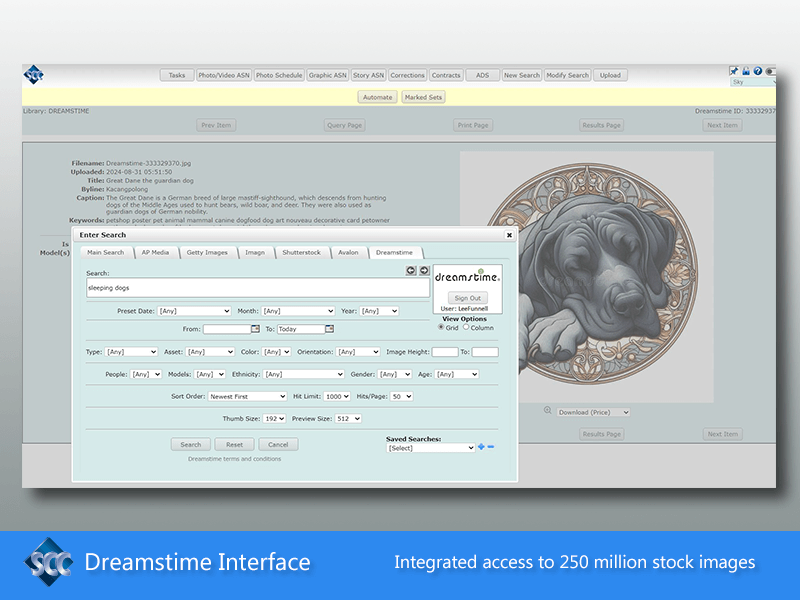Open the Color dropdown
Viewport: 800px width, 600px height.
[276, 352]
